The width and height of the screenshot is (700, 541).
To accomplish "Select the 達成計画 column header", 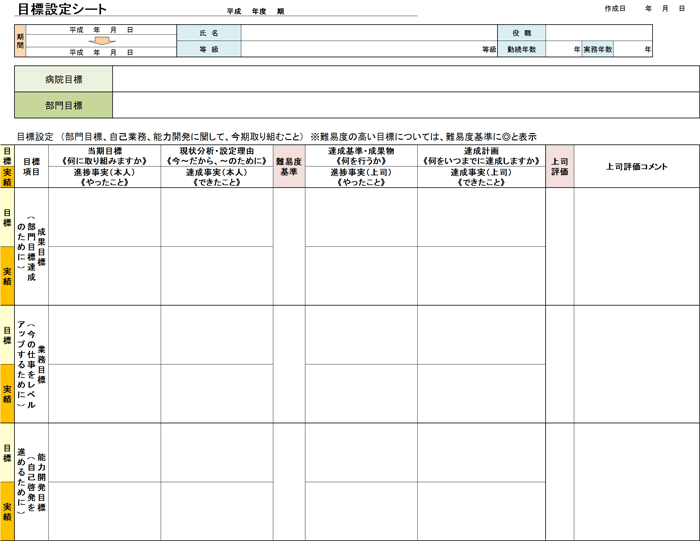I will pyautogui.click(x=481, y=155).
